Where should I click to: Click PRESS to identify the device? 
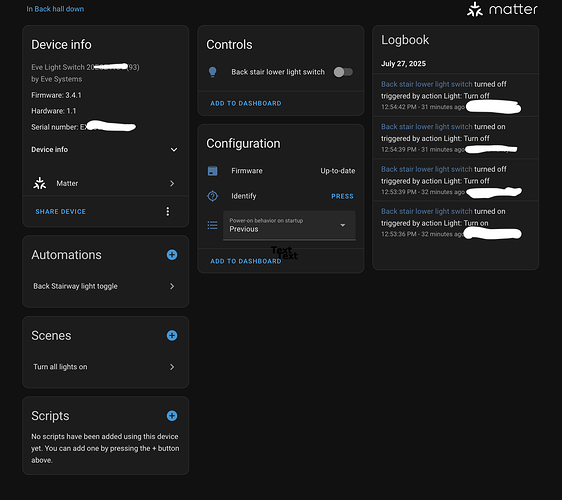(342, 196)
